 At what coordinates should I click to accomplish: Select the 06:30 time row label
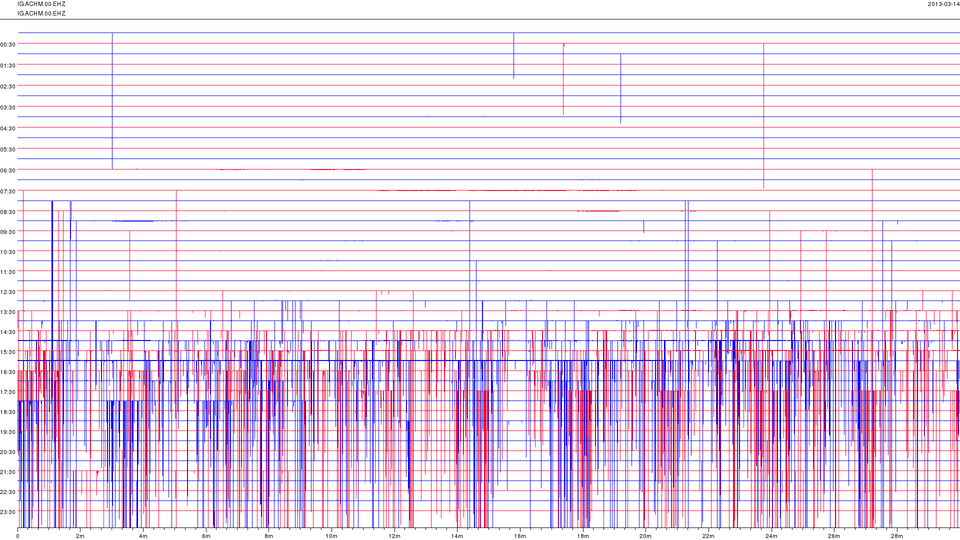8,170
